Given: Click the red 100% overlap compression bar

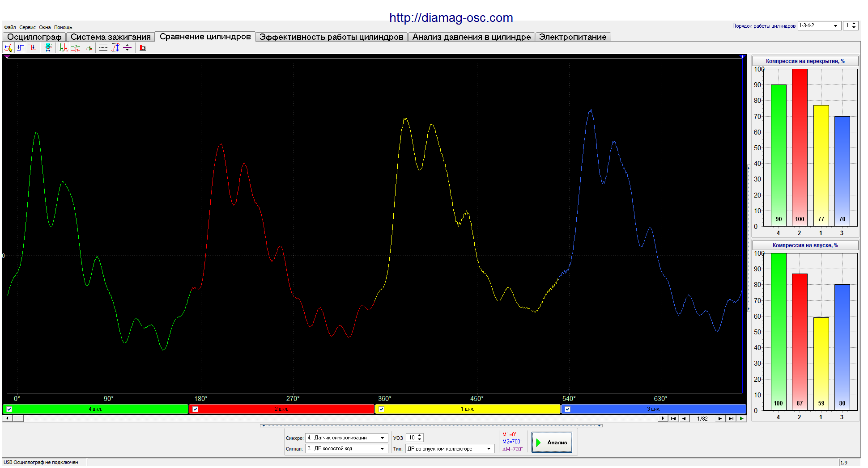Looking at the screenshot, I should click(x=800, y=148).
